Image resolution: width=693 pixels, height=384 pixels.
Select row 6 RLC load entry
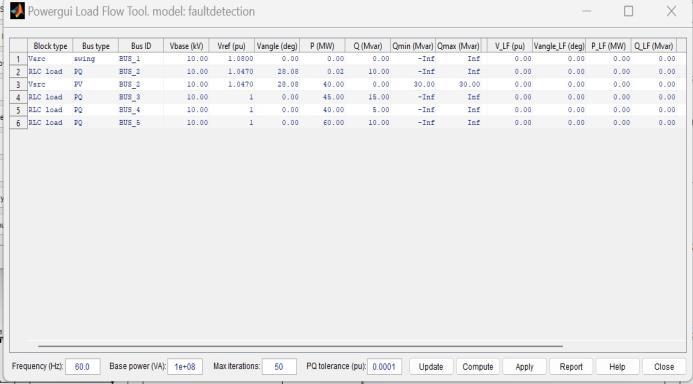(x=50, y=123)
